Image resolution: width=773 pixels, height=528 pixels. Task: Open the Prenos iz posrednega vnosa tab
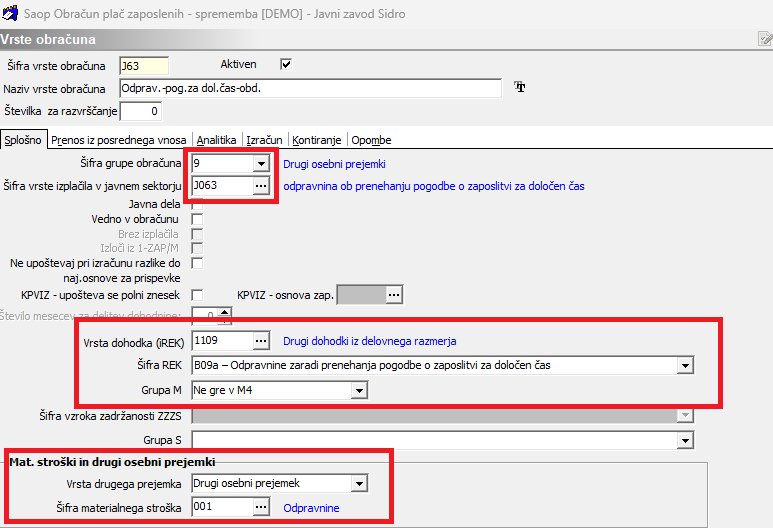click(119, 141)
